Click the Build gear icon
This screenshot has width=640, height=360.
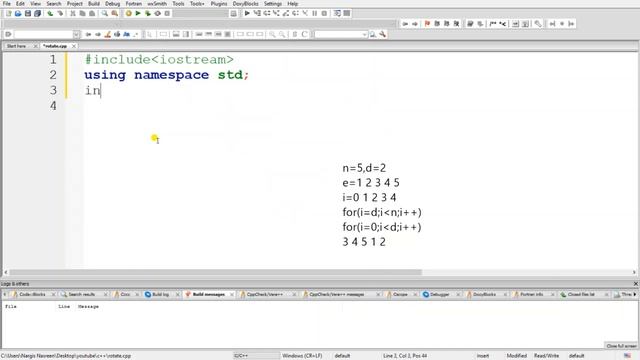click(129, 13)
